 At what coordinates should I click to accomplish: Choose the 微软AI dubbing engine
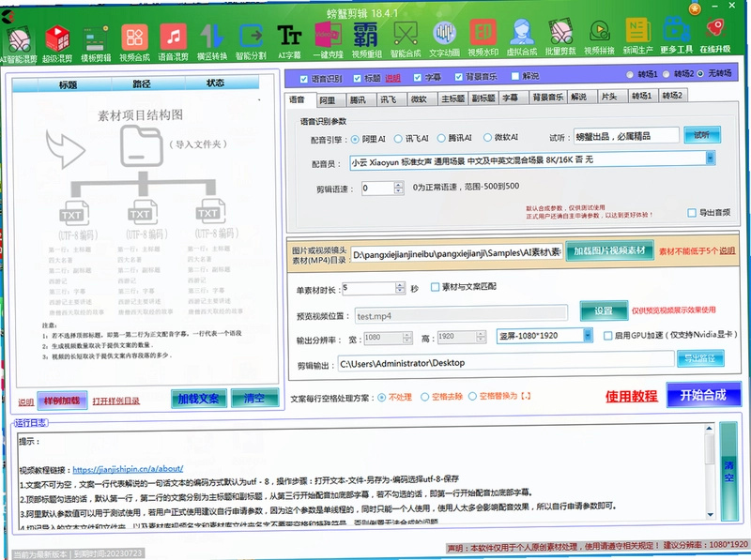pos(487,137)
